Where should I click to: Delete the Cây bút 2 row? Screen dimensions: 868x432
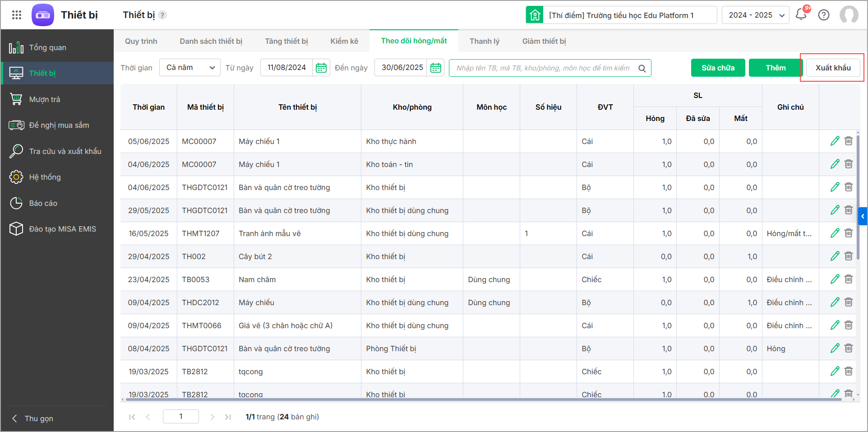[x=849, y=256]
